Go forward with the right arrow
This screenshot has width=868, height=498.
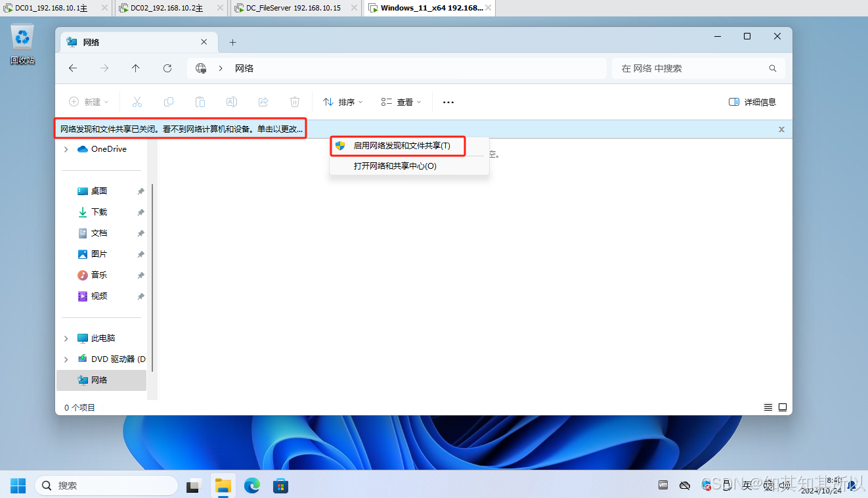(104, 68)
